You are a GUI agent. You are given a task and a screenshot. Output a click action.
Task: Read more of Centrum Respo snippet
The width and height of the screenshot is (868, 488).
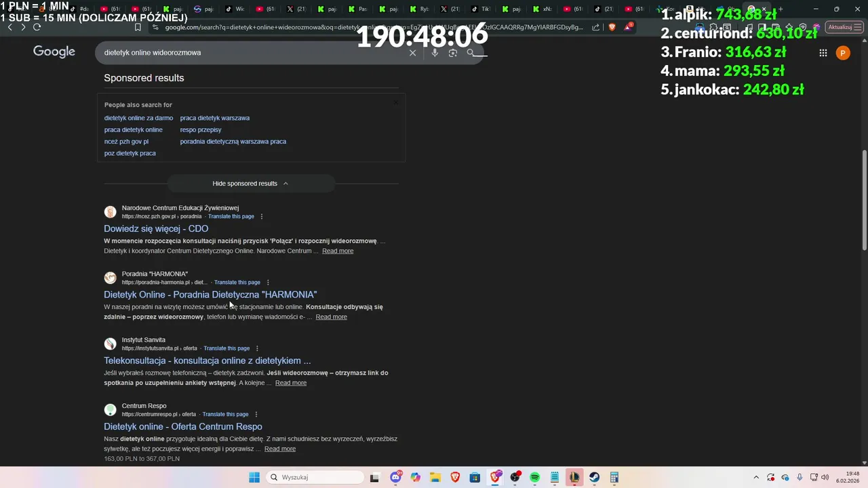click(280, 449)
